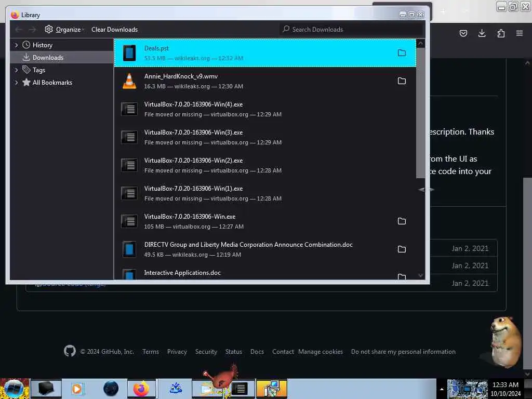Open the Security link in GitHub footer
532x399 pixels.
[206, 352]
